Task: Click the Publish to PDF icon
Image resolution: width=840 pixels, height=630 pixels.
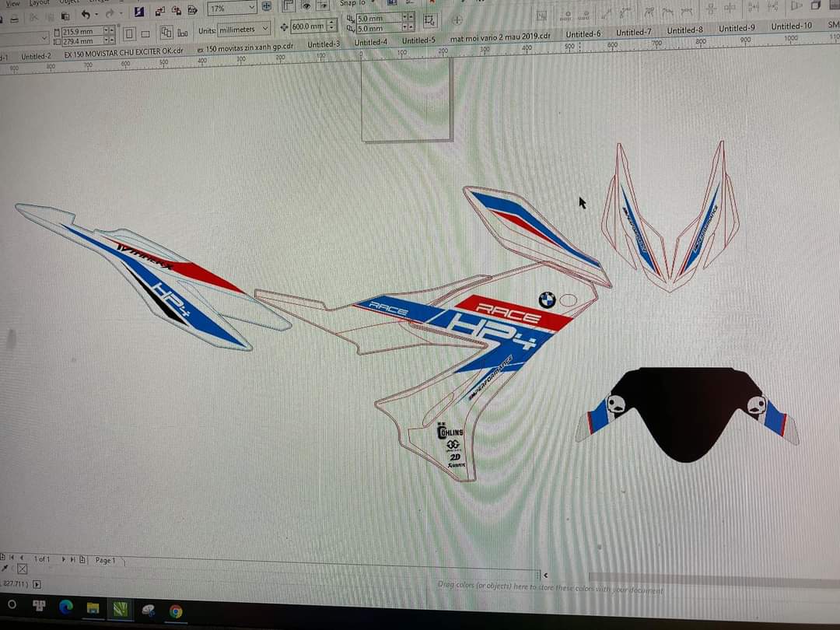Action: [x=192, y=10]
